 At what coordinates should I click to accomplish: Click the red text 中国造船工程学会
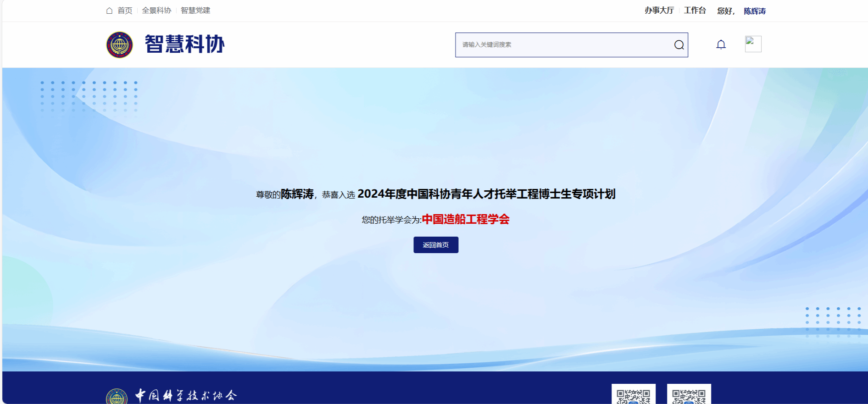pos(466,219)
